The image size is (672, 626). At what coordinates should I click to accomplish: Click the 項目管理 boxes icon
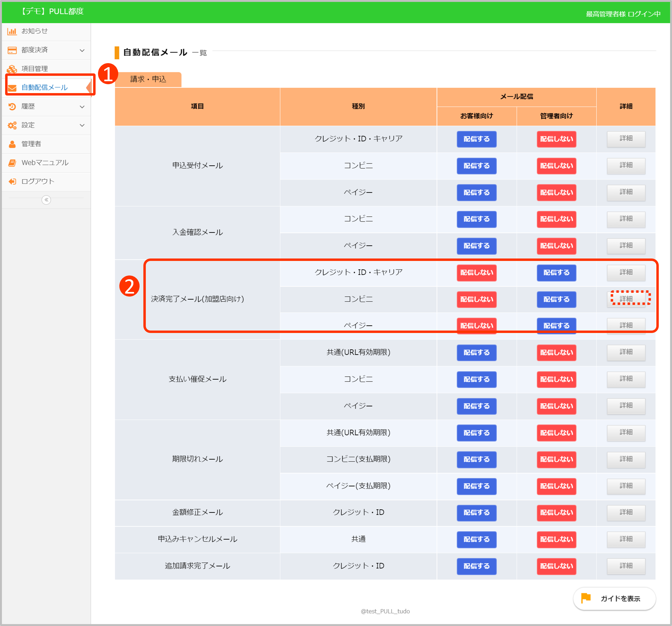[12, 69]
